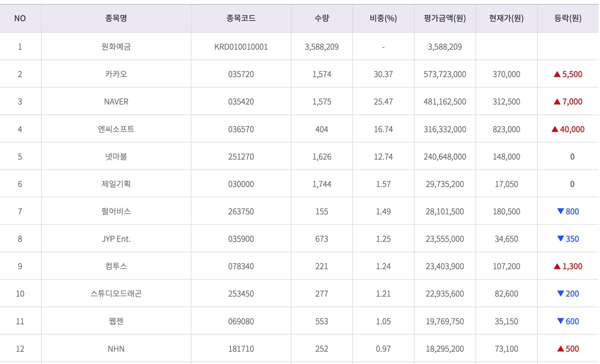Click the 평가금액(원) column header

(x=445, y=18)
